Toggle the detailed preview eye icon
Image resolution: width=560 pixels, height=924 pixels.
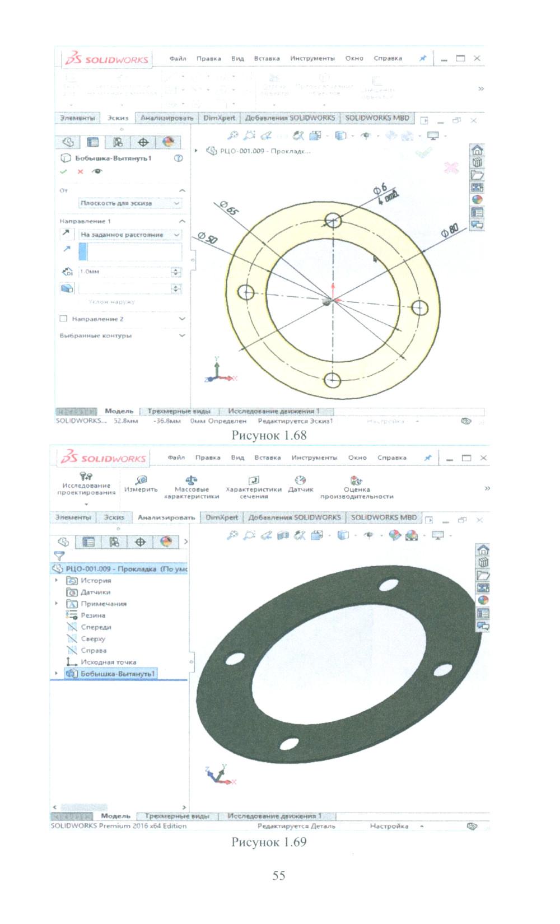click(x=97, y=172)
